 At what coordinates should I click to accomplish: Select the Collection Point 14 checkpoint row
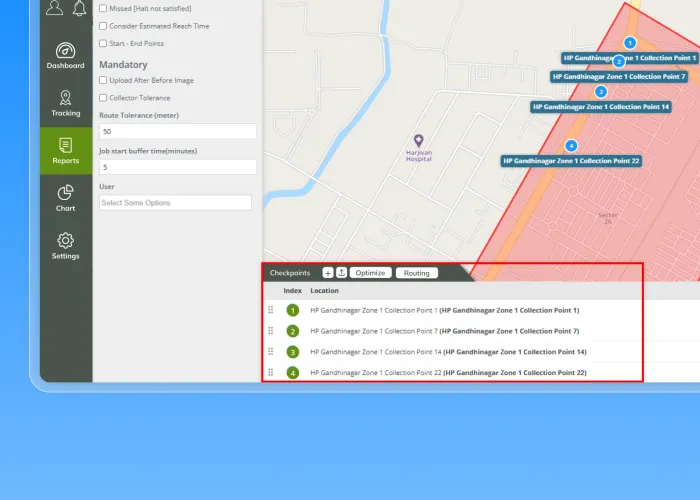click(448, 352)
